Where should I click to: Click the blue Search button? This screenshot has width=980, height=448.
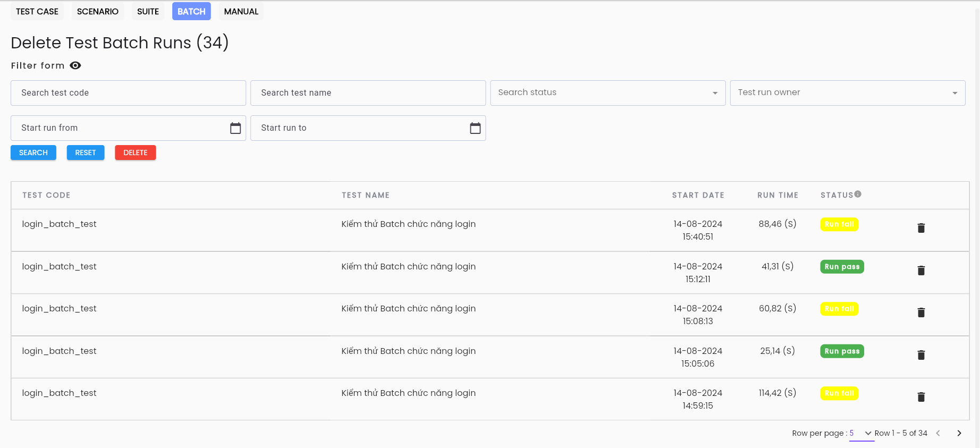(33, 153)
